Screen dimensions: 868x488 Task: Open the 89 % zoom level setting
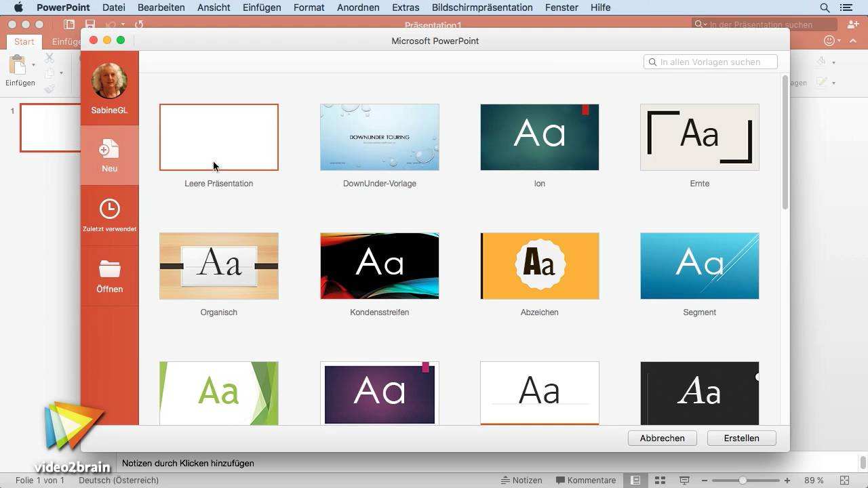814,480
